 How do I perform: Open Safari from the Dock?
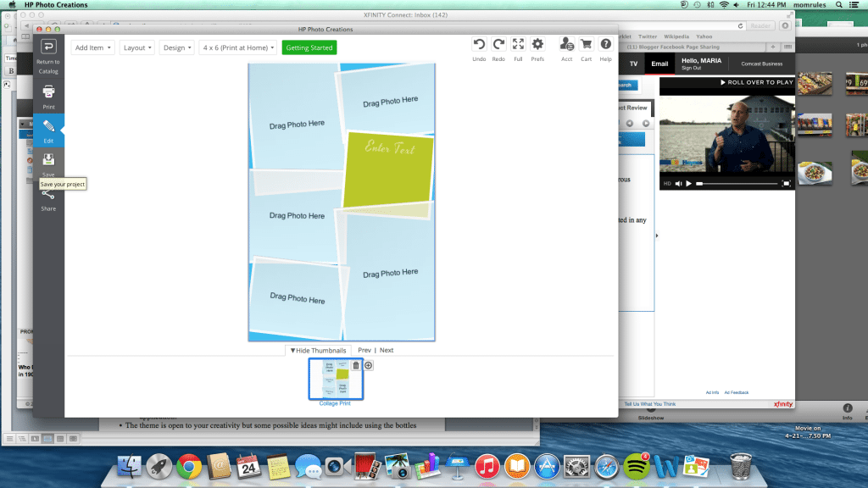click(607, 467)
